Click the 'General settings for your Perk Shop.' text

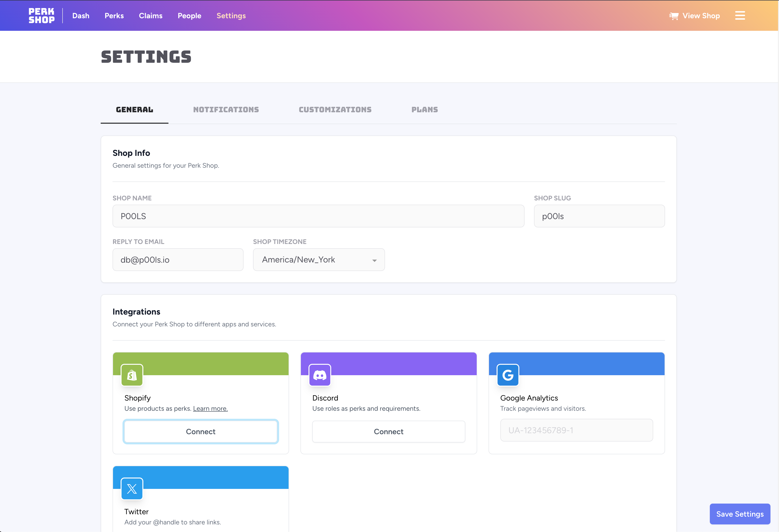(x=166, y=166)
